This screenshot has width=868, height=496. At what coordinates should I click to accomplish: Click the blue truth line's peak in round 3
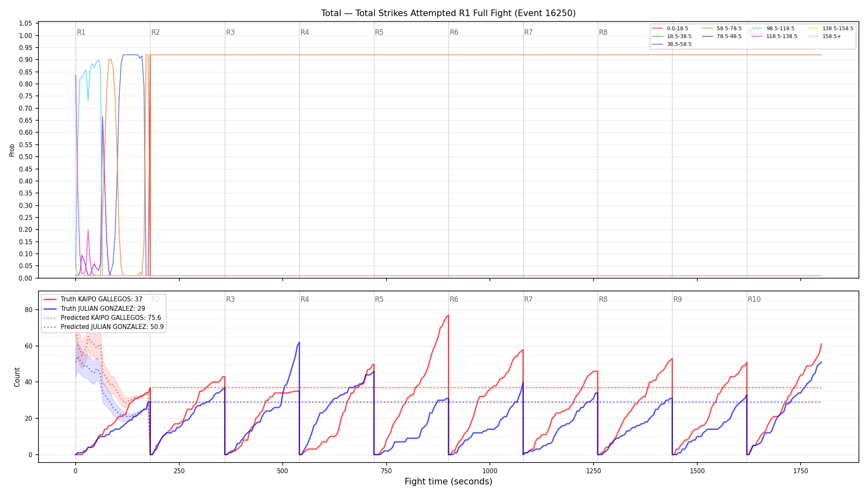click(299, 342)
